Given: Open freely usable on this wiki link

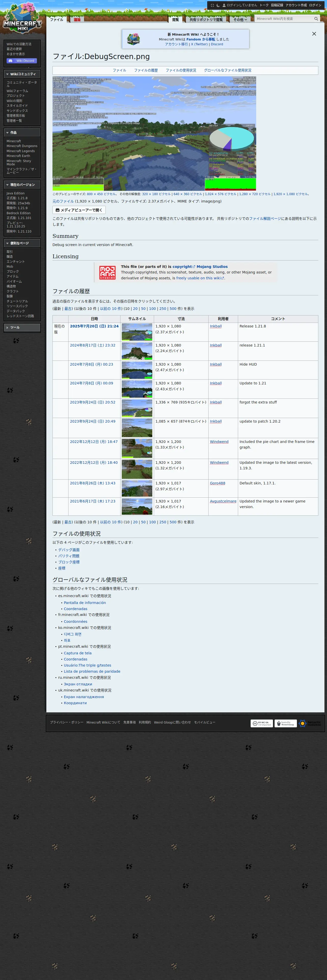Looking at the screenshot, I should [200, 278].
